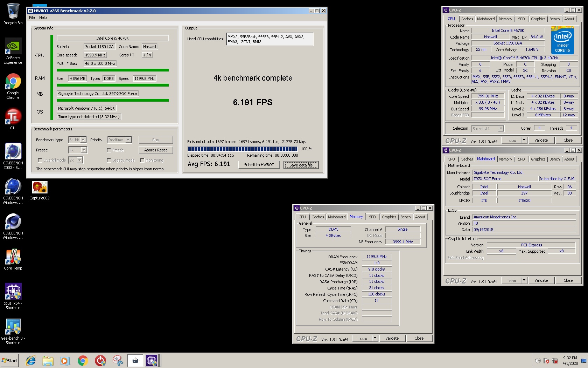
Task: Open GeForce Experience desktop icon
Action: [13, 51]
